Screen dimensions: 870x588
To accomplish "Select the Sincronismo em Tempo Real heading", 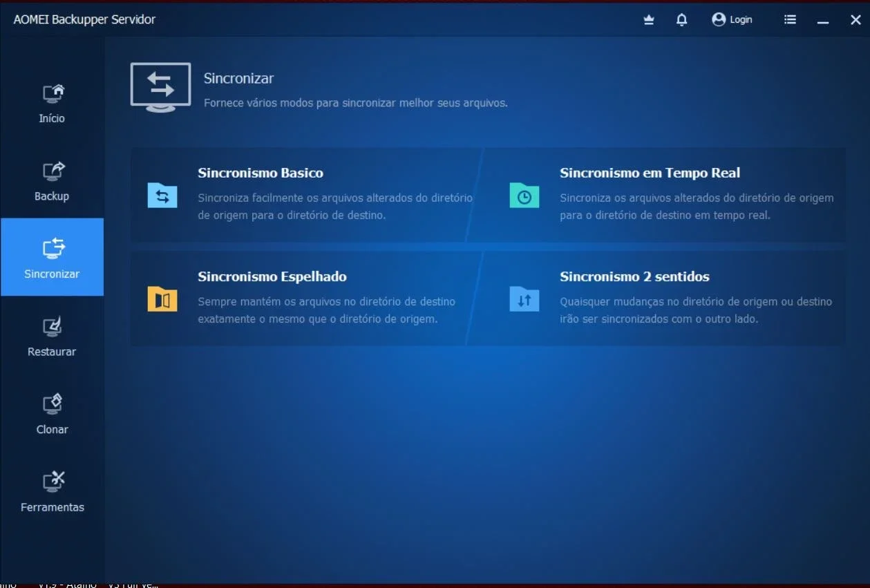I will tap(650, 173).
